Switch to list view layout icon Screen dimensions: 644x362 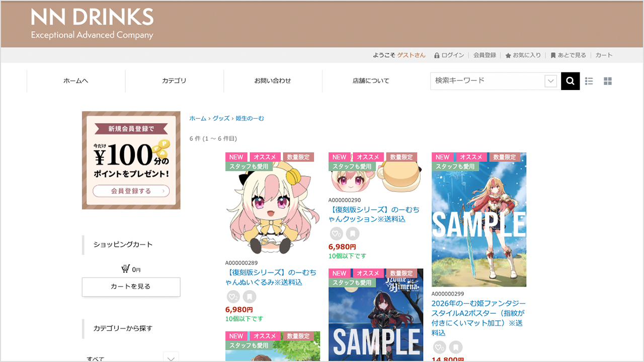point(589,81)
